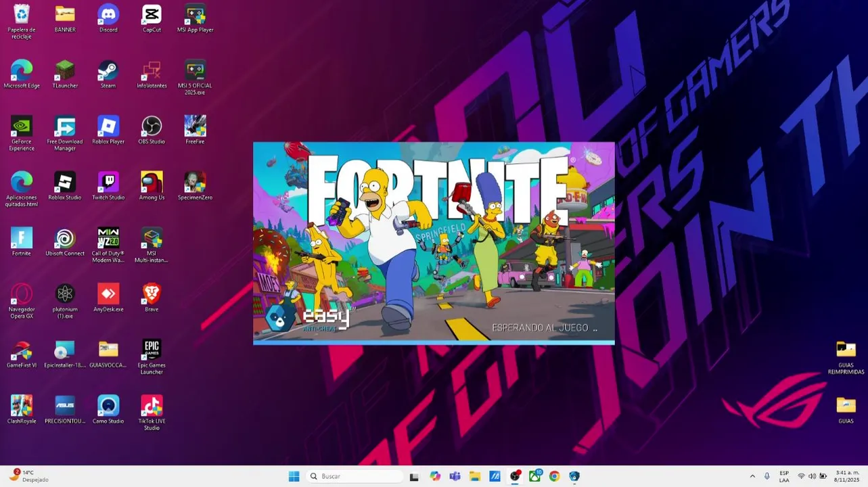Open the Windows Start menu
This screenshot has width=868, height=487.
(x=294, y=476)
